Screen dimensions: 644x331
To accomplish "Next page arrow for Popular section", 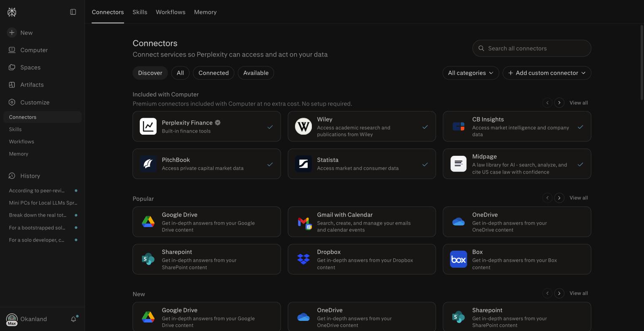I will (559, 198).
